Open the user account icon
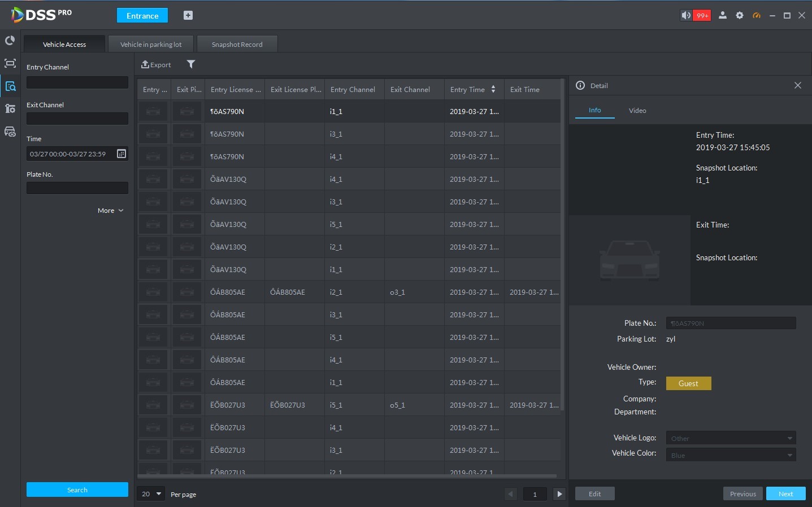Screen dimensions: 812x507 [723, 15]
